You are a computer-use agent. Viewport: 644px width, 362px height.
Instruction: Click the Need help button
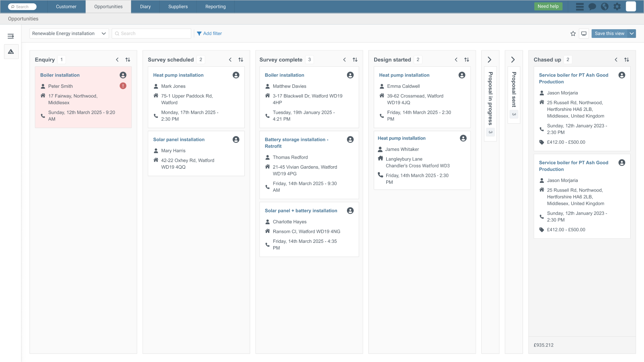coord(548,6)
